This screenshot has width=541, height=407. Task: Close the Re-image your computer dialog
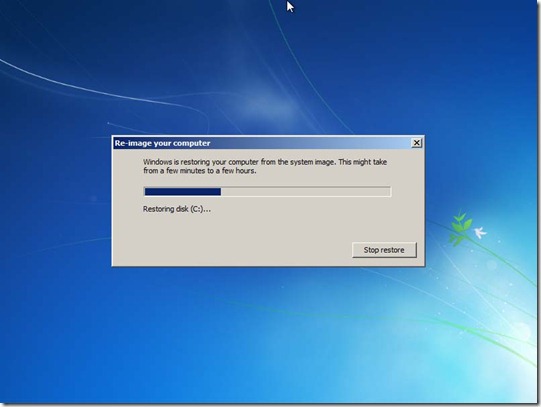(x=416, y=143)
